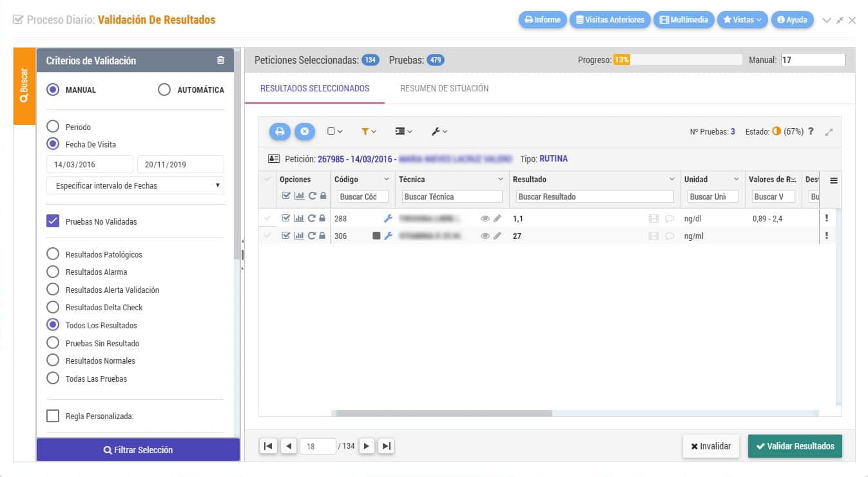
Task: Select Resultados Alarma radio option
Action: pos(53,272)
